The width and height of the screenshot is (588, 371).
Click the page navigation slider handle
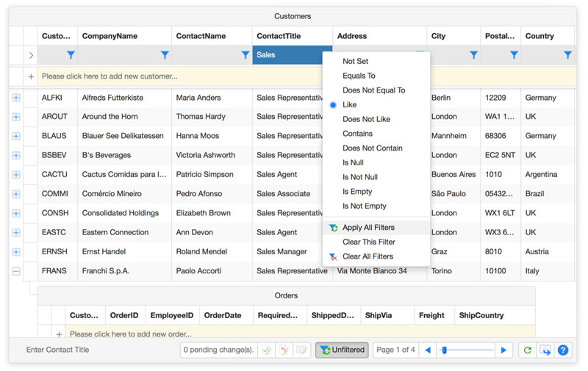click(444, 350)
